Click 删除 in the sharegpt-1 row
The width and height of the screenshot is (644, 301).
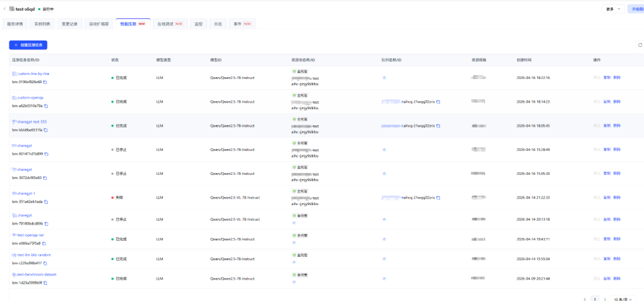tap(616, 198)
